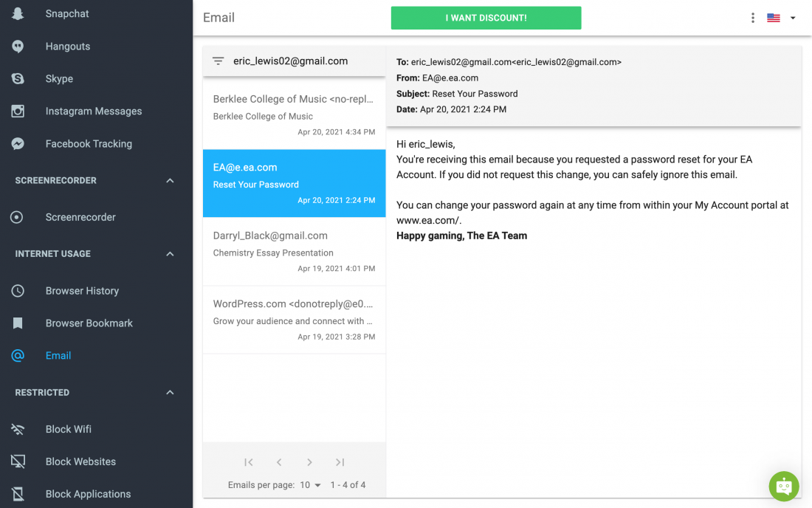Click the 'To:' recipient line in email header
The image size is (812, 508).
click(509, 62)
